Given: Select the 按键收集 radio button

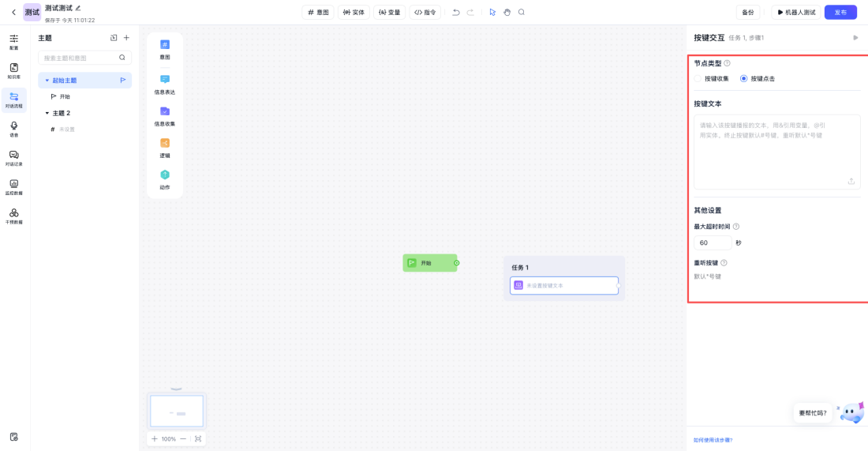Looking at the screenshot, I should (698, 79).
